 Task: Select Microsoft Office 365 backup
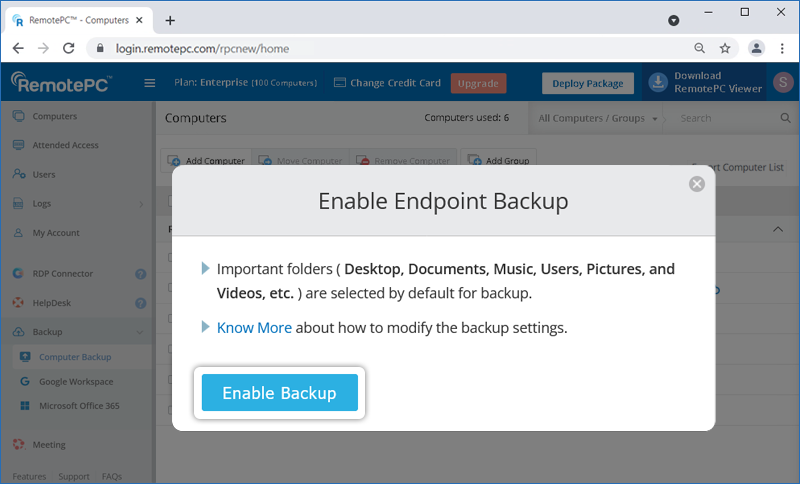click(x=79, y=406)
